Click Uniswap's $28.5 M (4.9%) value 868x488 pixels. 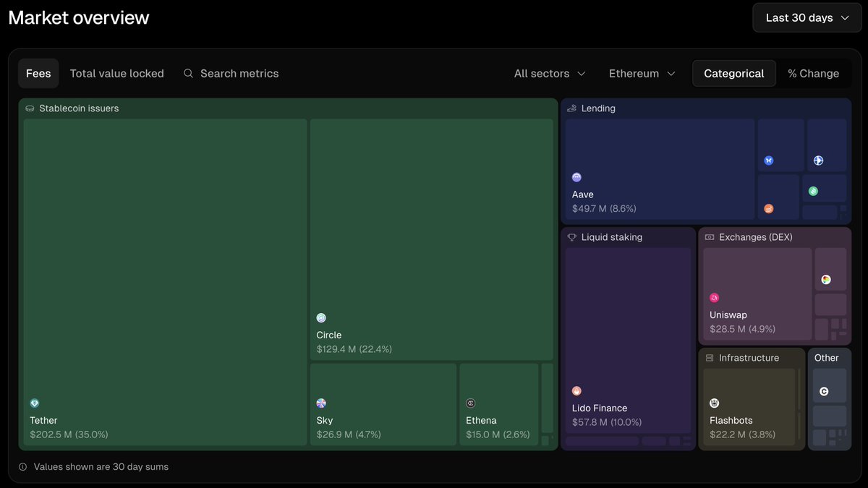click(742, 329)
